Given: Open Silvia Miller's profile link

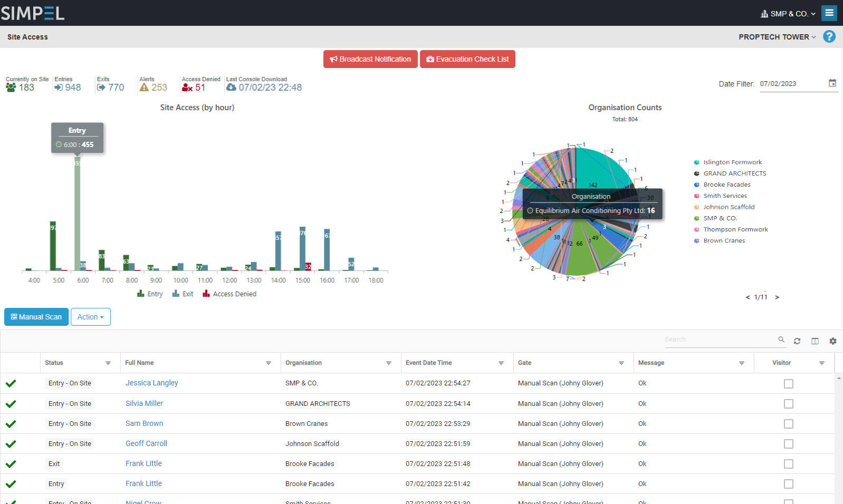Looking at the screenshot, I should [144, 403].
